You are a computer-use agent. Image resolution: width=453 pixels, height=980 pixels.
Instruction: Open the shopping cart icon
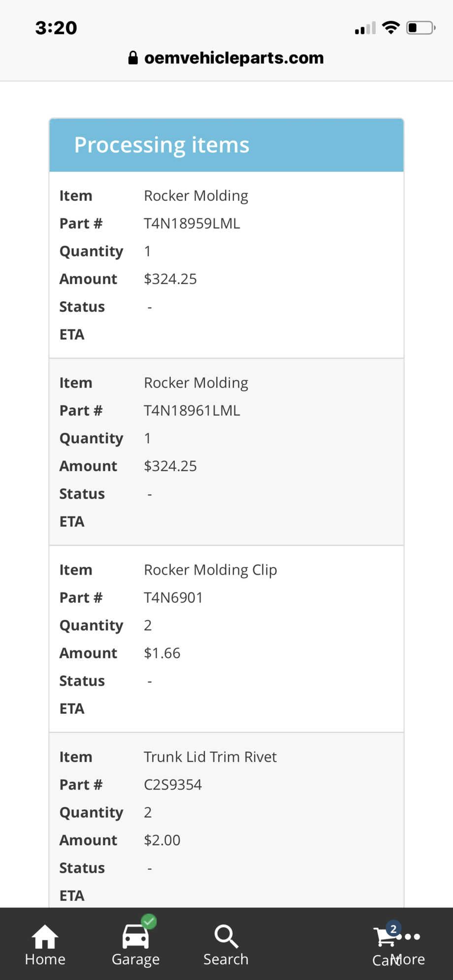pos(384,938)
